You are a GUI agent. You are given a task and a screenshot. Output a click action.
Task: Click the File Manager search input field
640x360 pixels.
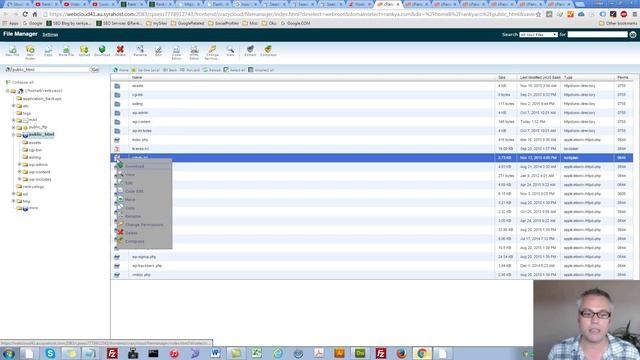coord(597,35)
